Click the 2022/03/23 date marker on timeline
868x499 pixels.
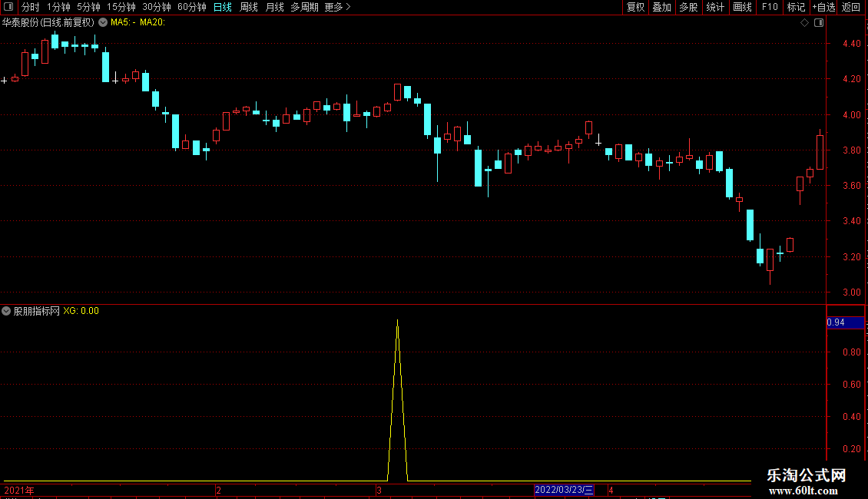pyautogui.click(x=564, y=490)
